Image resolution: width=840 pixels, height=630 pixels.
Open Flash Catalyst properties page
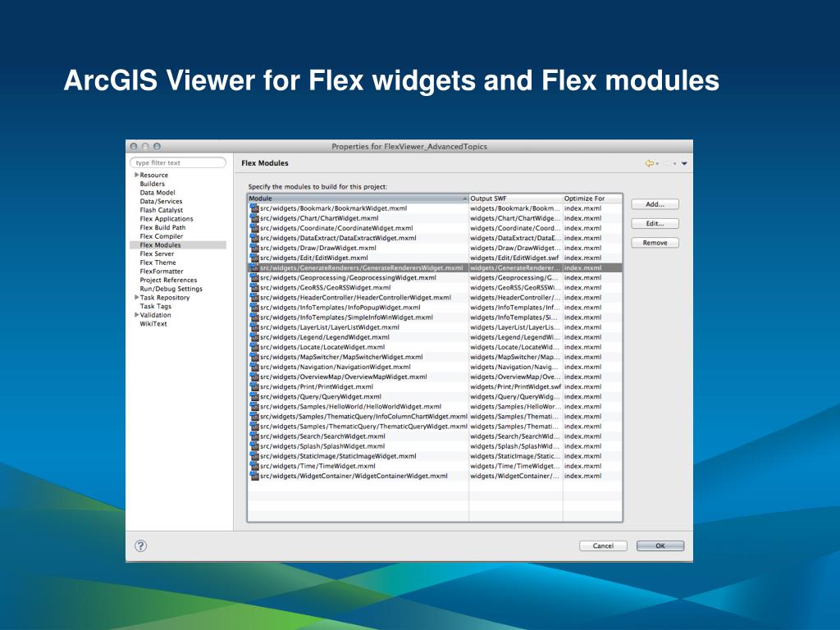click(162, 210)
